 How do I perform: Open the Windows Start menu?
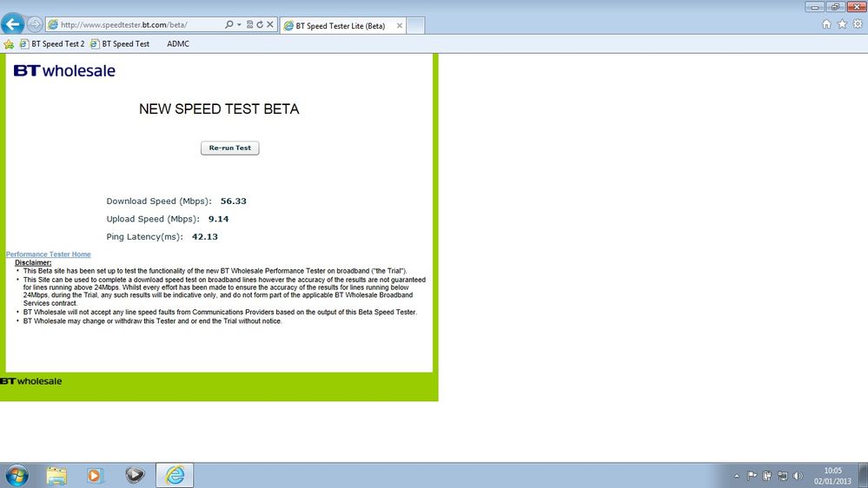coord(17,475)
